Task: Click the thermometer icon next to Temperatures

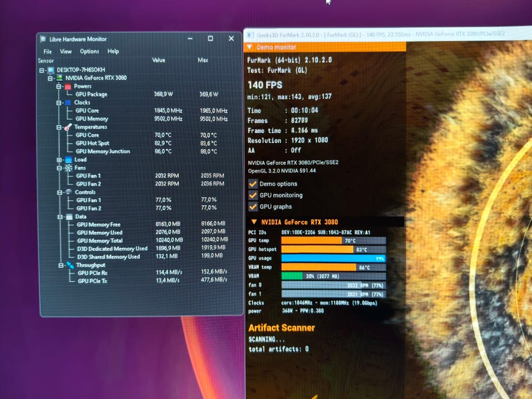Action: (x=68, y=127)
